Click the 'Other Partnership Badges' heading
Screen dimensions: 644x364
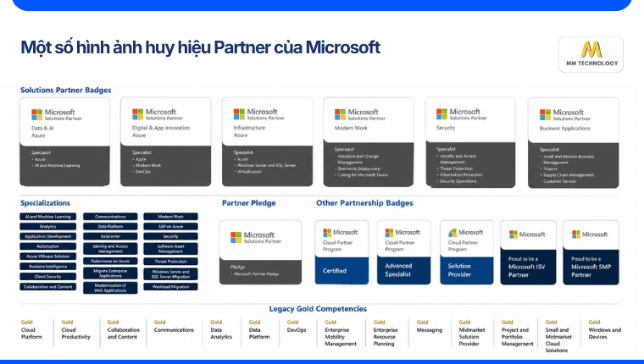pos(364,202)
